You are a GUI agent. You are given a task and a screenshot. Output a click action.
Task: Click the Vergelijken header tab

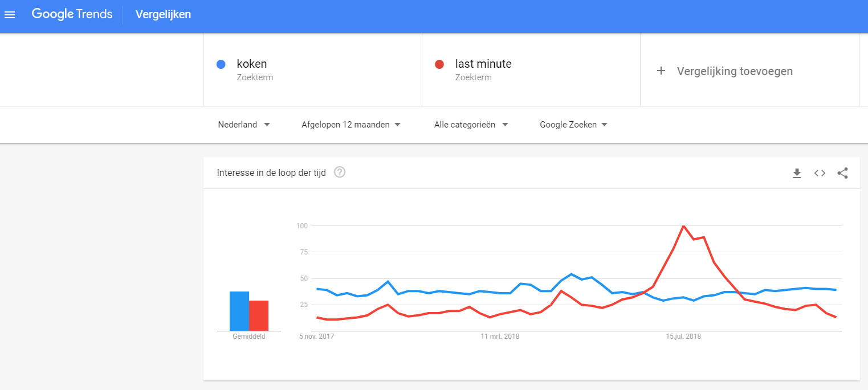tap(163, 15)
